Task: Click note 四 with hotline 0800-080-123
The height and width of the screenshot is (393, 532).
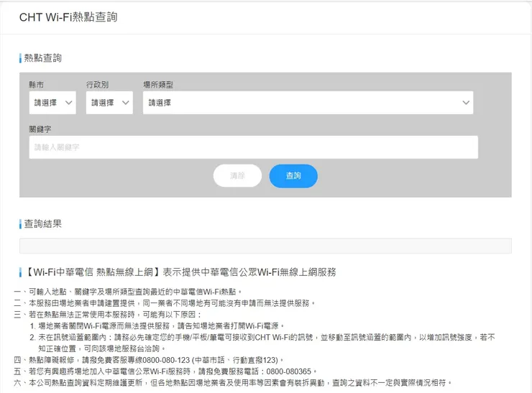Action: click(149, 360)
